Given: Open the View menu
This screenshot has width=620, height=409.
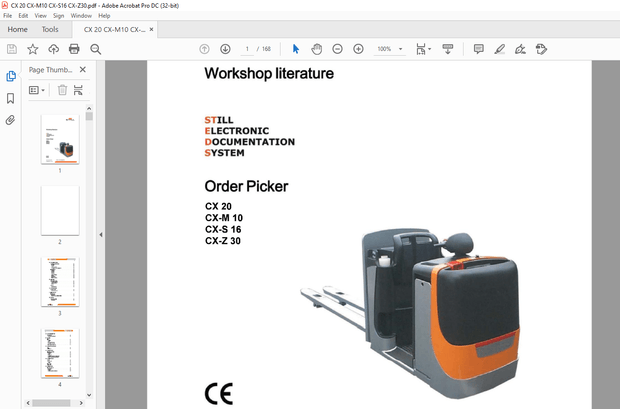Looking at the screenshot, I should pos(40,16).
